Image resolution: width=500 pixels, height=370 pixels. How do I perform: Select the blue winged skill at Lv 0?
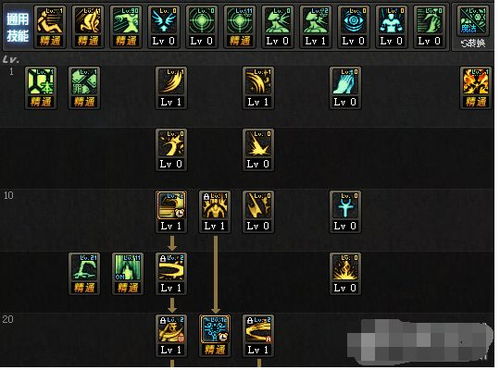[x=164, y=27]
